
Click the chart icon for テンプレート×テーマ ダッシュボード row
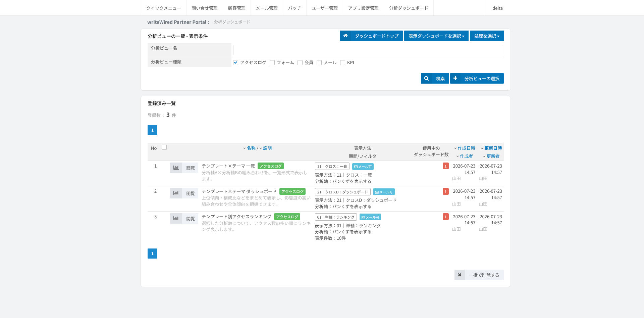click(176, 193)
